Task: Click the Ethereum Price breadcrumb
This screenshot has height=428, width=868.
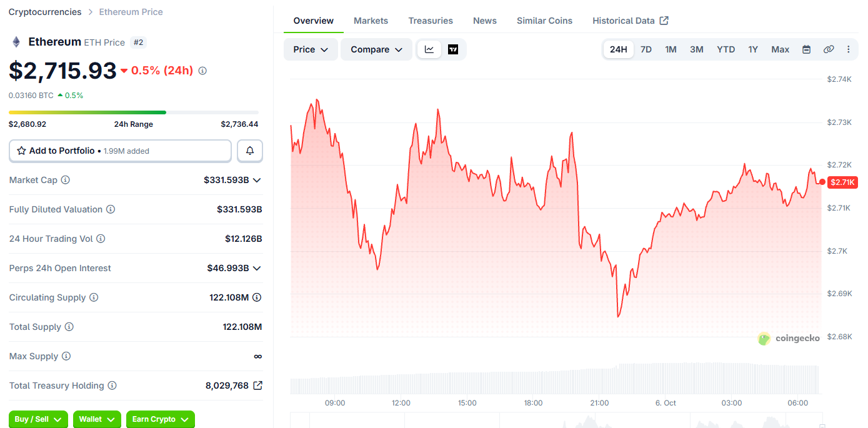Action: pyautogui.click(x=131, y=12)
